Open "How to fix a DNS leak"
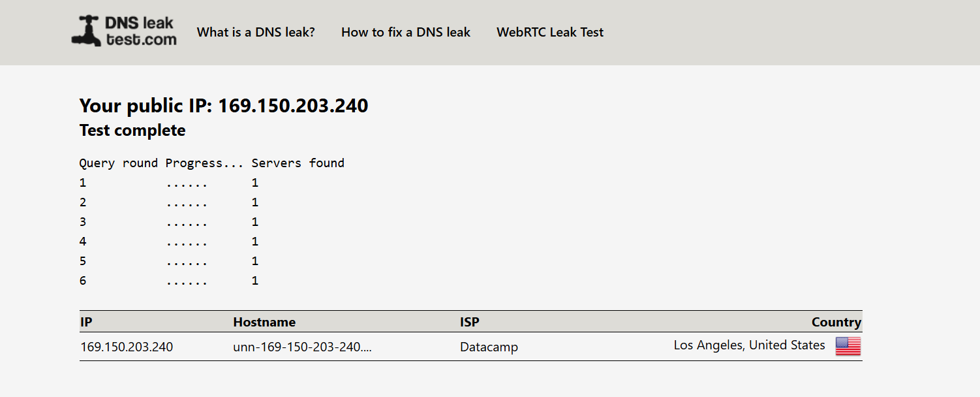 tap(406, 32)
